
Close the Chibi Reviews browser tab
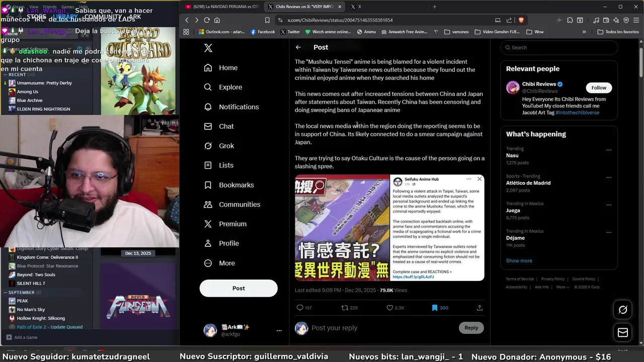coord(340,7)
